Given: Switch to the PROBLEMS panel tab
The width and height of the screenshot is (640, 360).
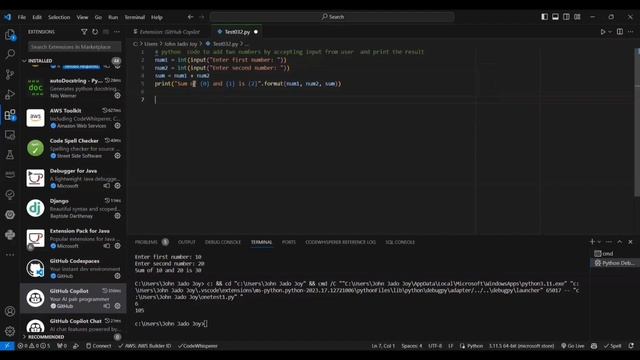Looking at the screenshot, I should click(146, 242).
